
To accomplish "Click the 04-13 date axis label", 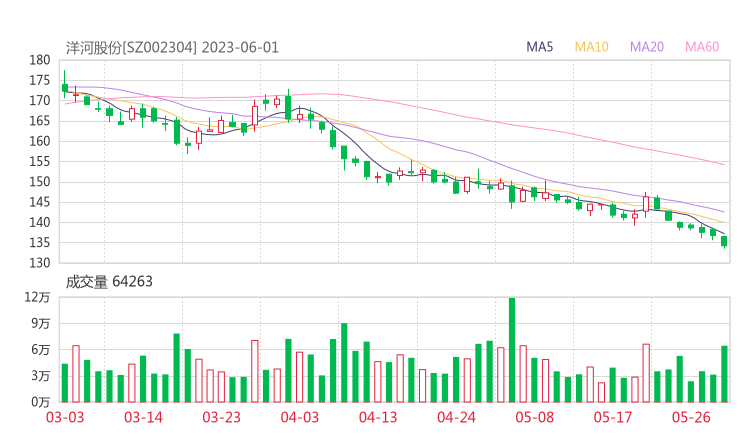I will 378,417.
